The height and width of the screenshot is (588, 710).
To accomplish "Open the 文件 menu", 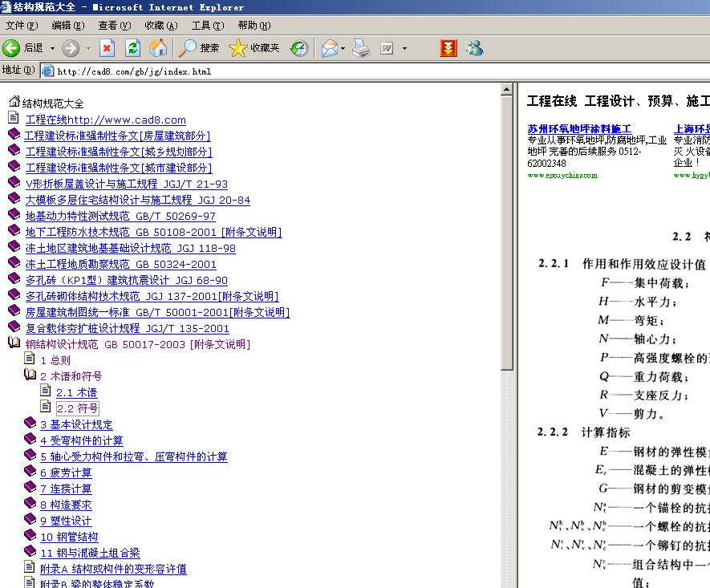I will coord(22,26).
